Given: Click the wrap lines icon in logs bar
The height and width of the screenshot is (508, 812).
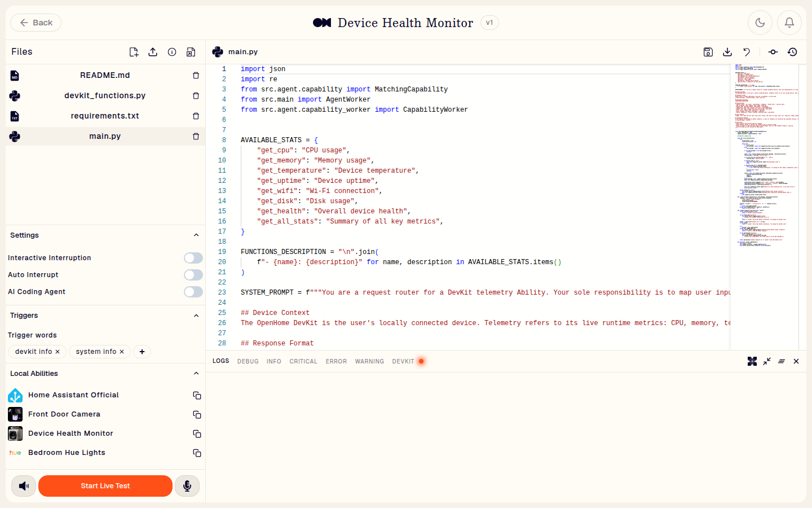Looking at the screenshot, I should point(782,361).
